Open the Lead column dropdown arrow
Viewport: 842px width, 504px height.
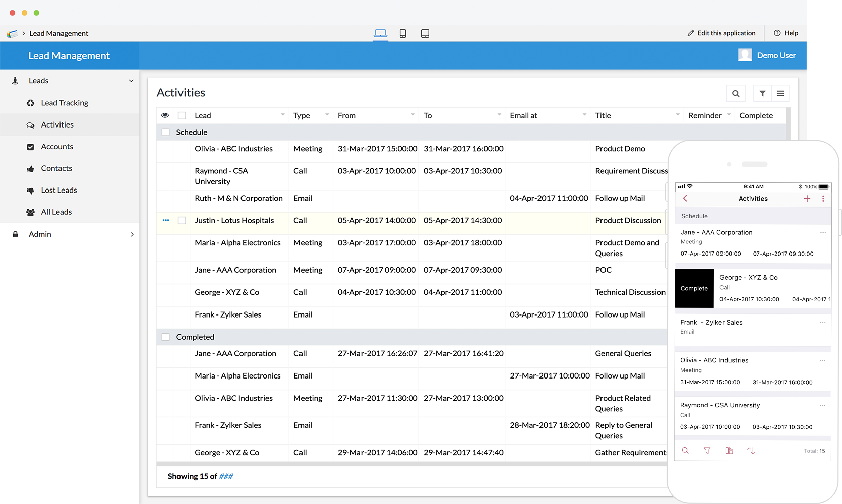click(282, 115)
